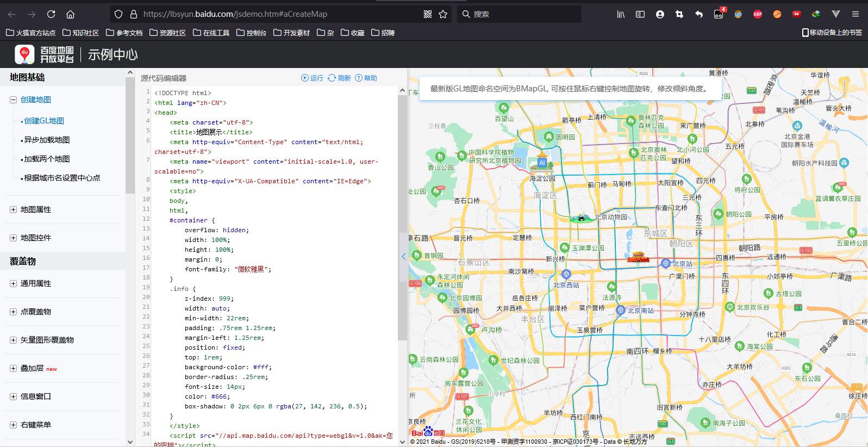This screenshot has height=447, width=868.
Task: Click the 帮助 help link
Action: pyautogui.click(x=371, y=78)
